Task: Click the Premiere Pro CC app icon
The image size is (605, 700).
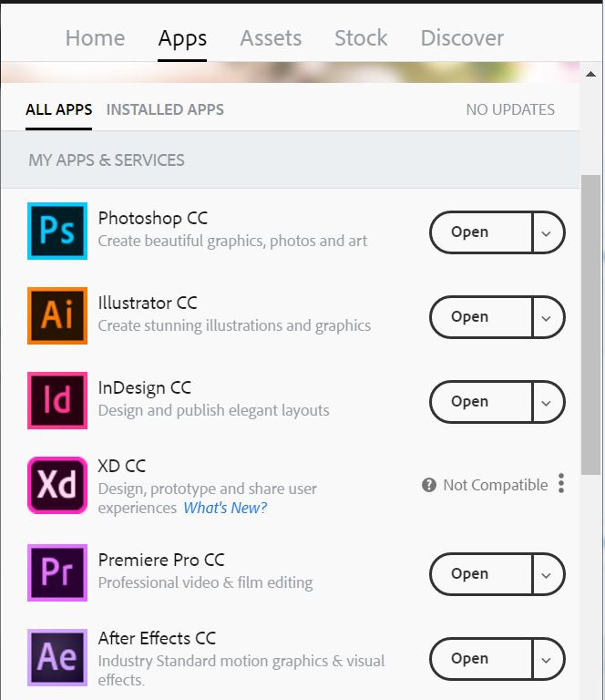Action: (x=57, y=573)
